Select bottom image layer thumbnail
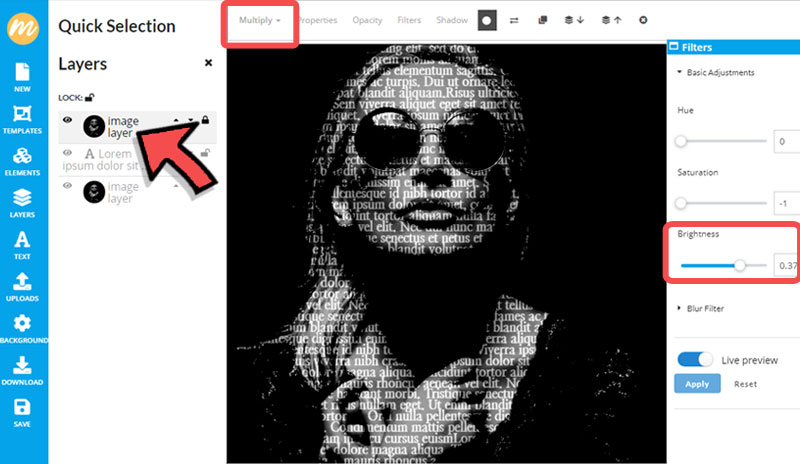 (94, 192)
